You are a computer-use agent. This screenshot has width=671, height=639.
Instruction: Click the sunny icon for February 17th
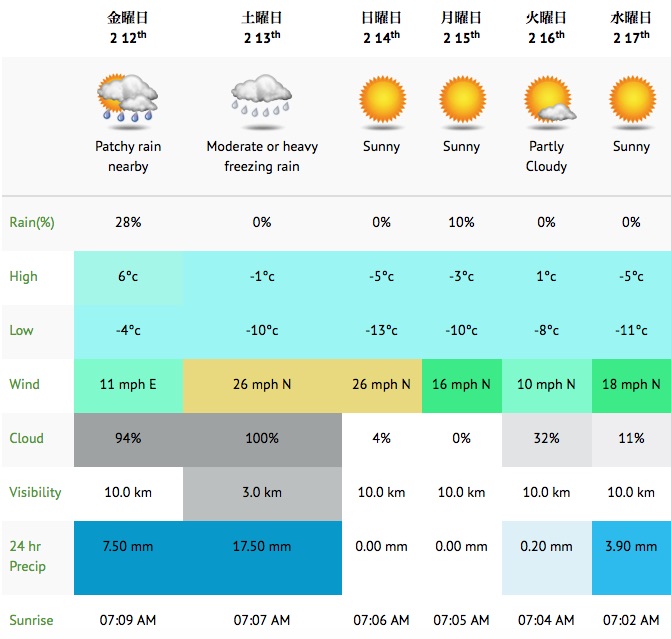[x=631, y=98]
